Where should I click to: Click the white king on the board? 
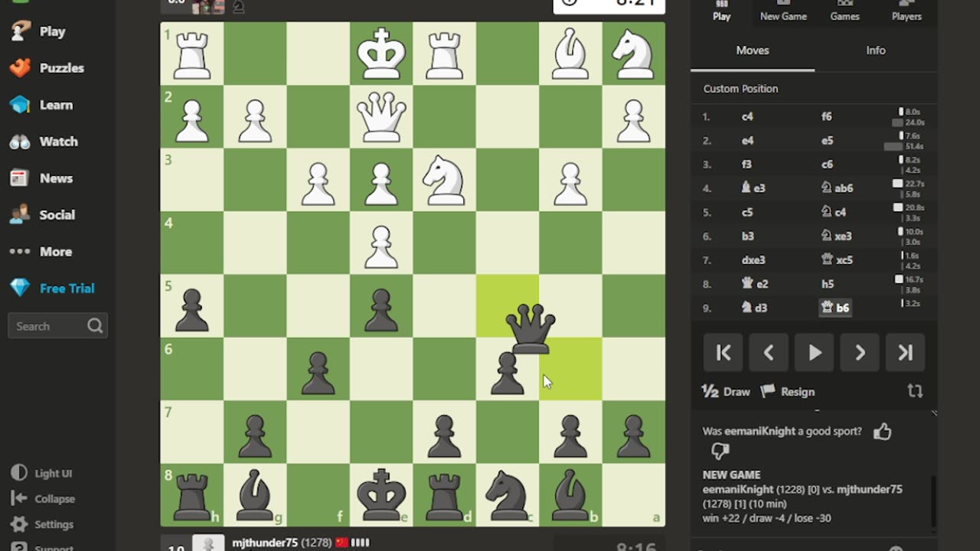pos(381,54)
